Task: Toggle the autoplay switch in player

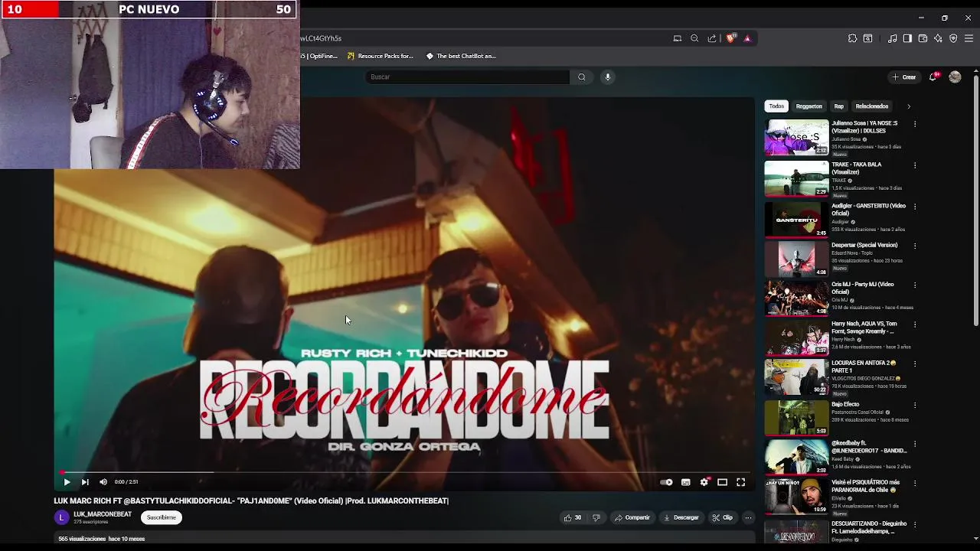Action: click(x=666, y=482)
